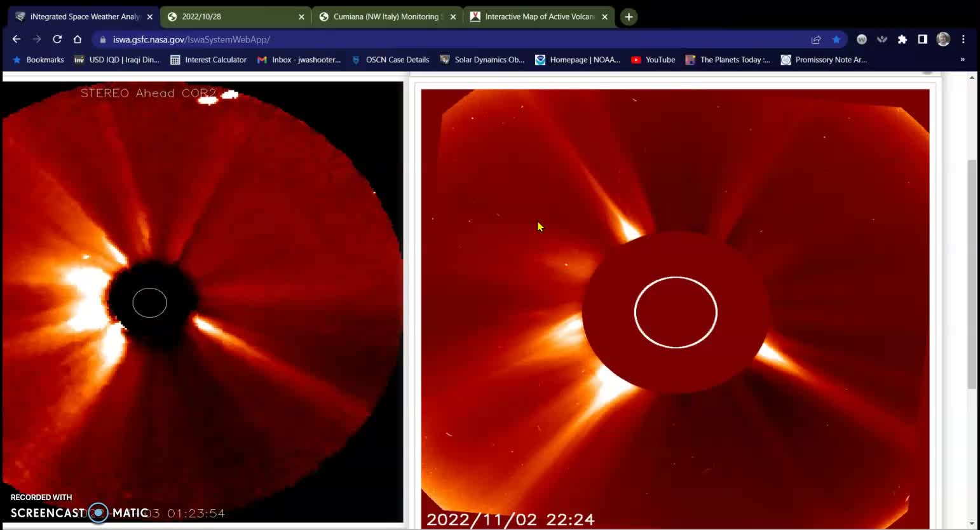
Task: Open a new browser tab
Action: click(629, 17)
